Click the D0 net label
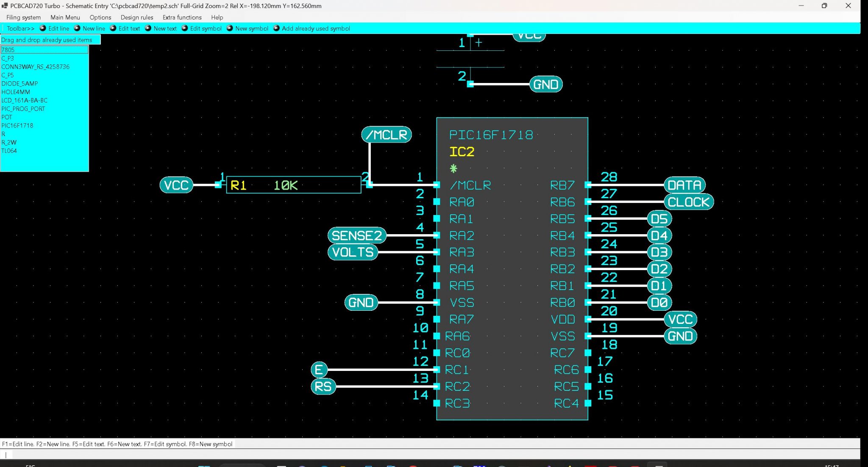The image size is (868, 467). tap(659, 303)
